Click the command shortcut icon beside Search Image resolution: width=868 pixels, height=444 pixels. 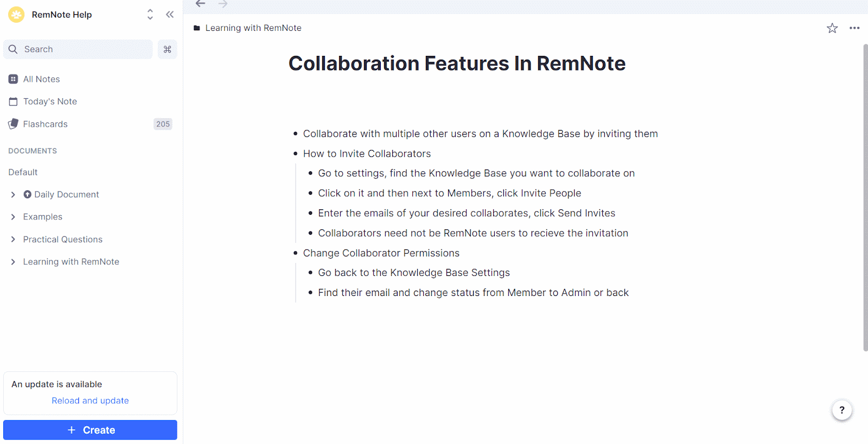[167, 49]
